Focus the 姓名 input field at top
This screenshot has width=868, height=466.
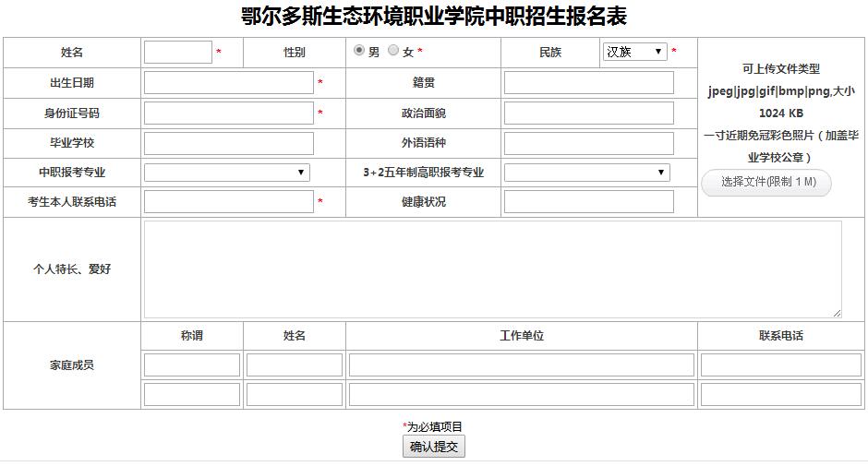pos(178,52)
